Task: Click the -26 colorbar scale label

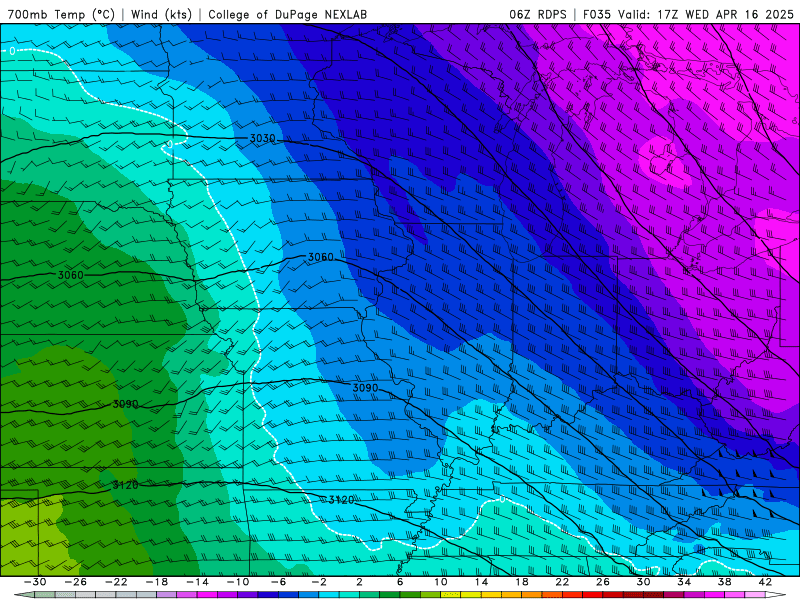Action: tap(76, 582)
